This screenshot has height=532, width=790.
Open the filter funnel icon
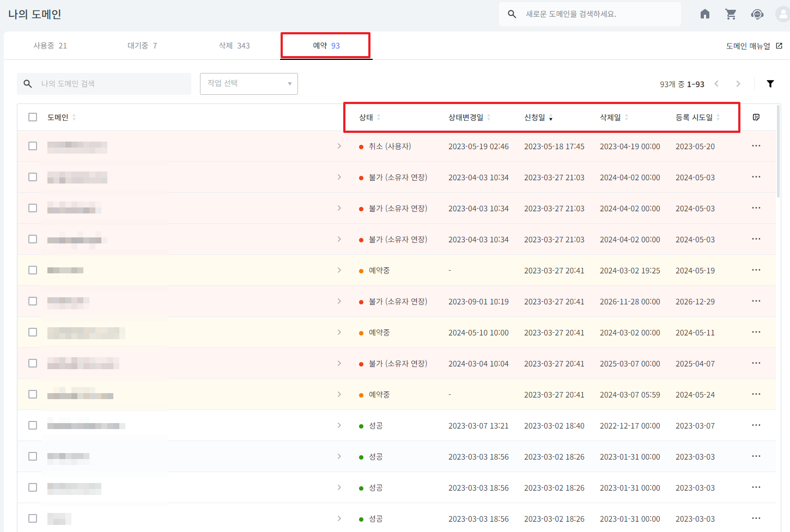pyautogui.click(x=770, y=84)
